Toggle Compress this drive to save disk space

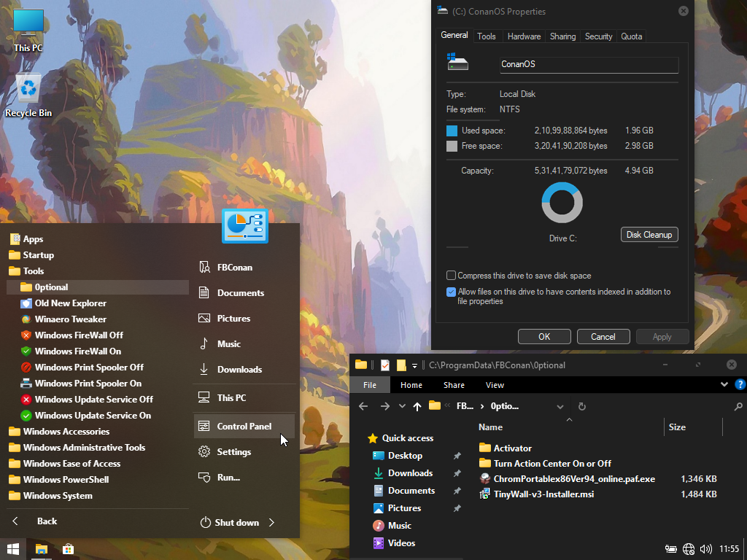pyautogui.click(x=451, y=276)
